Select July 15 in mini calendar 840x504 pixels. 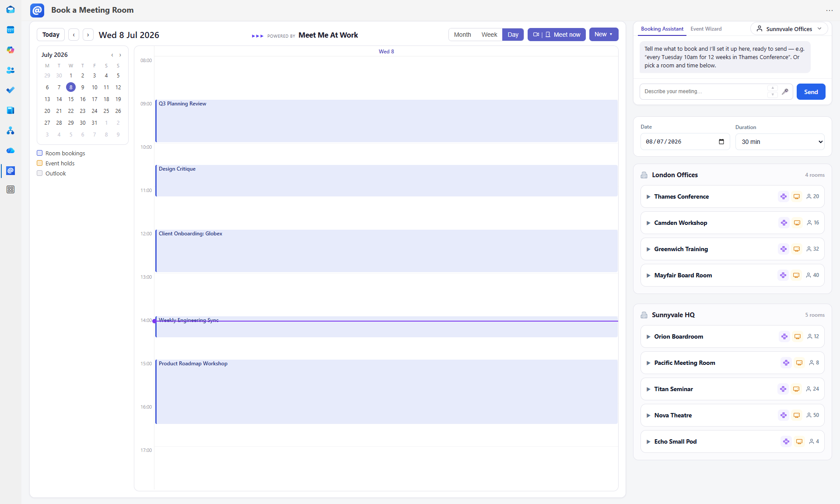(x=71, y=99)
